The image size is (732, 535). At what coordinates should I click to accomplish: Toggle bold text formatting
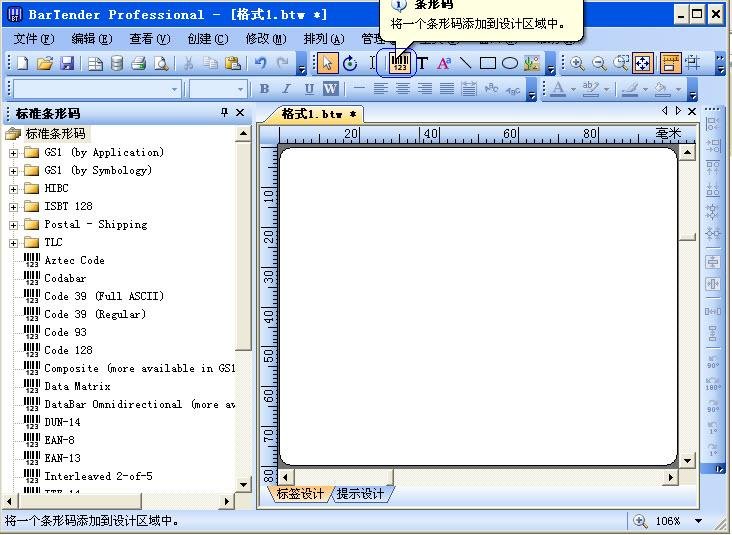click(264, 89)
